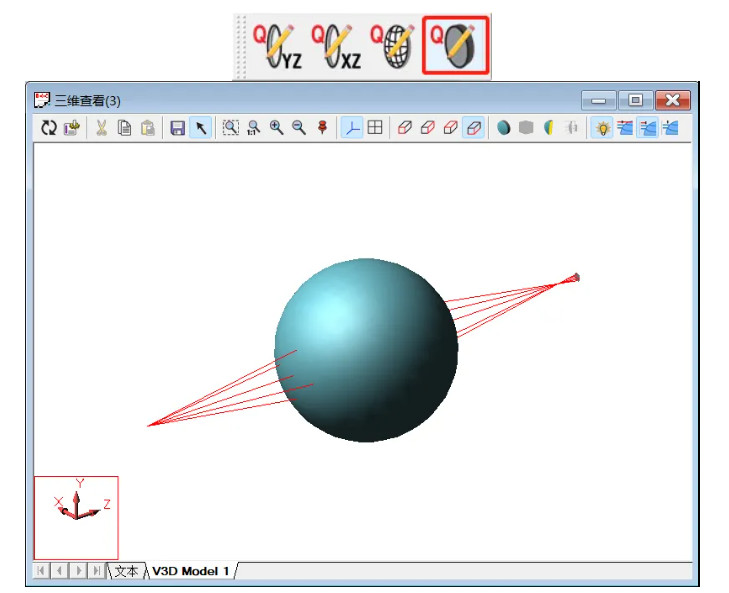This screenshot has width=729, height=593.
Task: Toggle the grid display button
Action: [x=375, y=128]
